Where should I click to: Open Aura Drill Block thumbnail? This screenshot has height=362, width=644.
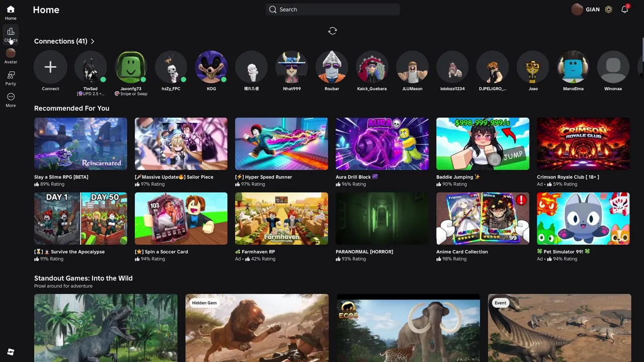[382, 144]
